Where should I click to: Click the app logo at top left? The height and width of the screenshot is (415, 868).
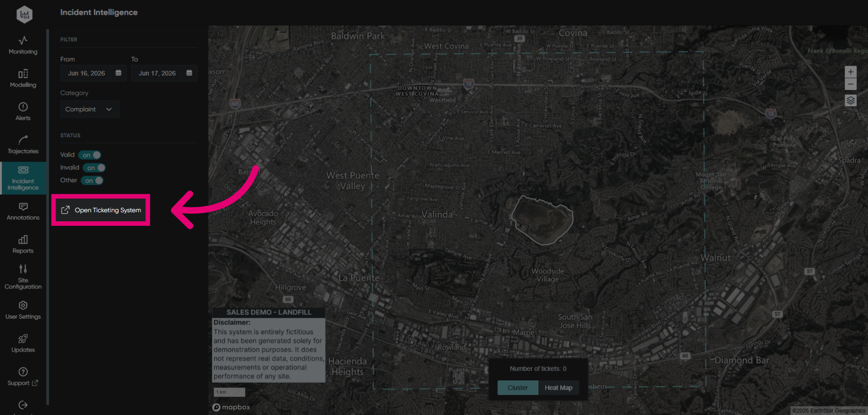coord(24,14)
